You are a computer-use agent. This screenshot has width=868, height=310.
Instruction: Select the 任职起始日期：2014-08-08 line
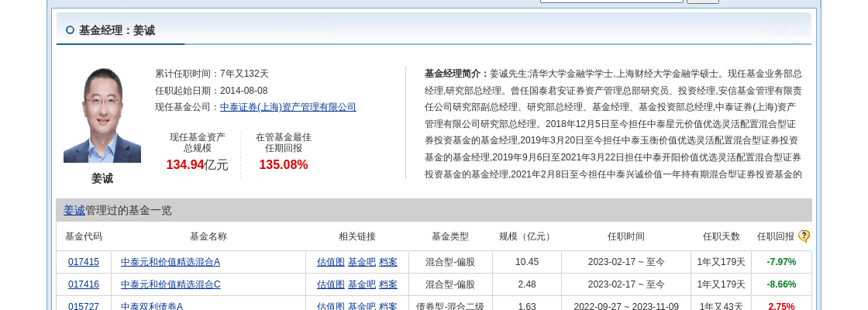[x=211, y=90]
